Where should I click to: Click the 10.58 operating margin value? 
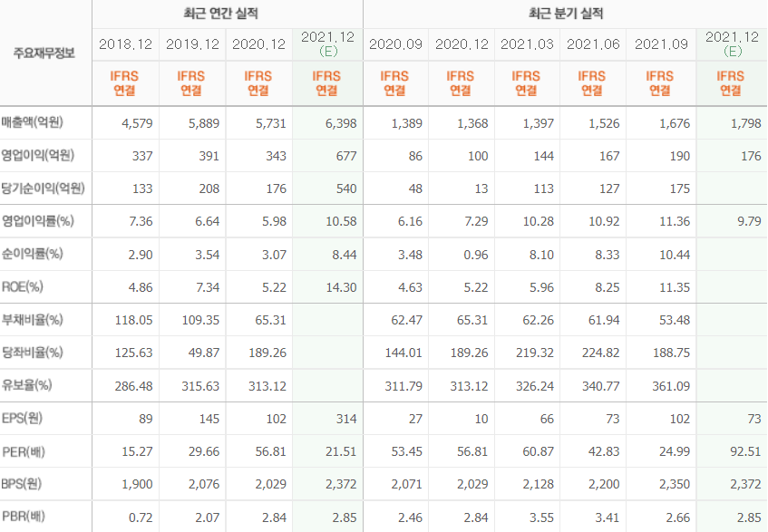click(x=342, y=222)
